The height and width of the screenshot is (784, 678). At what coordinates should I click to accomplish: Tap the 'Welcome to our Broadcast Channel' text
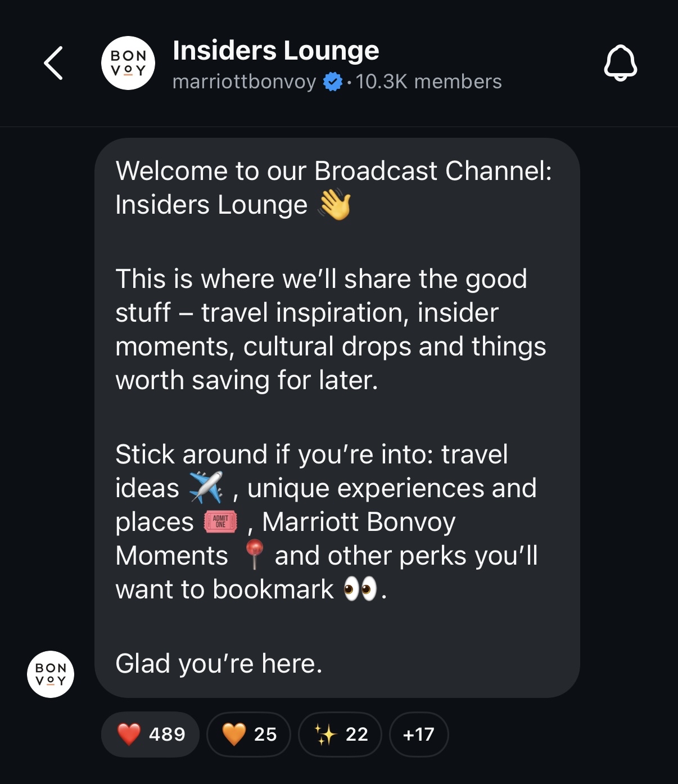pos(333,171)
